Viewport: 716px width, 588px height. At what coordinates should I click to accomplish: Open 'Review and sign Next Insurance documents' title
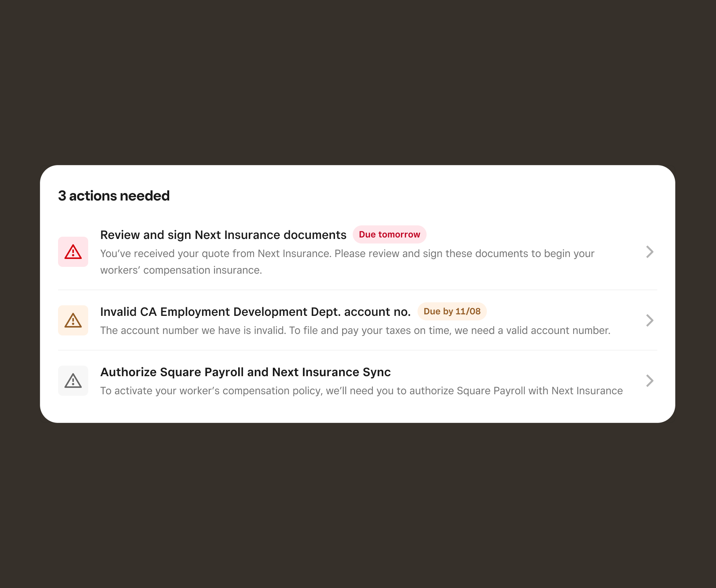tap(223, 235)
